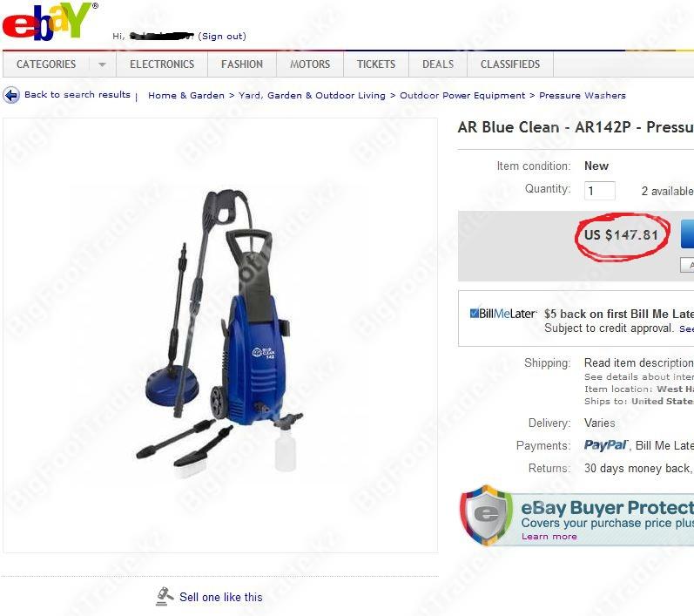694x616 pixels.
Task: Click the blue back arrow icon
Action: pos(11,95)
